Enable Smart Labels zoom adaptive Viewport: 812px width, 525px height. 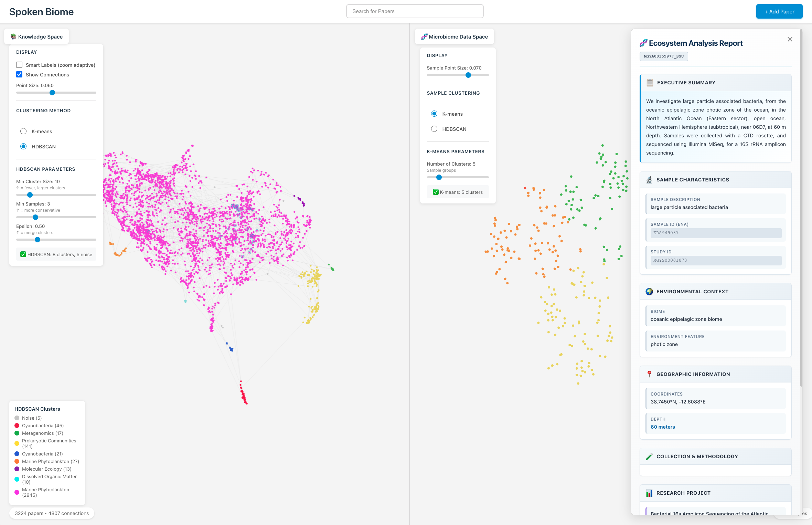pos(19,65)
